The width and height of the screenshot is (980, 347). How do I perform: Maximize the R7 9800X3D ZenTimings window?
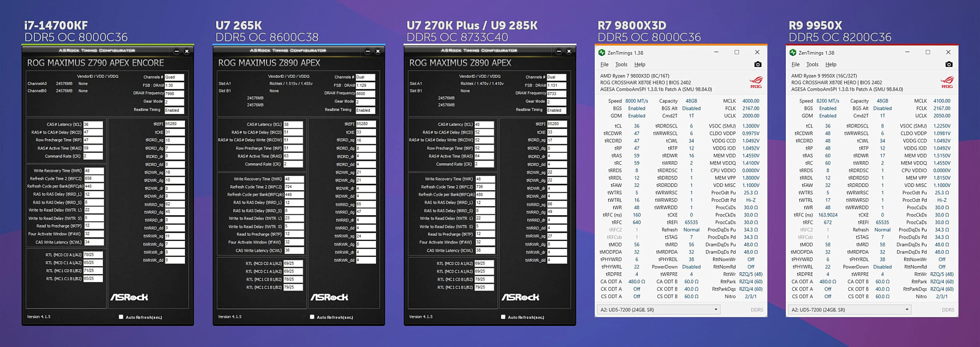pyautogui.click(x=737, y=53)
